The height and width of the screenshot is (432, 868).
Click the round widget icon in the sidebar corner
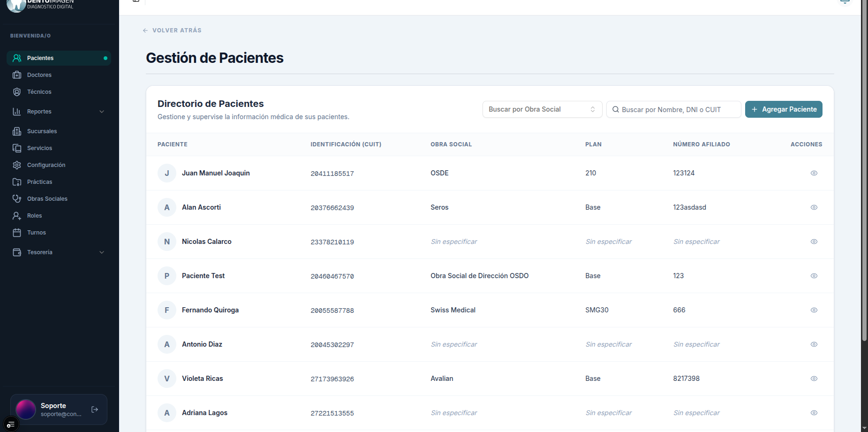coord(11,424)
